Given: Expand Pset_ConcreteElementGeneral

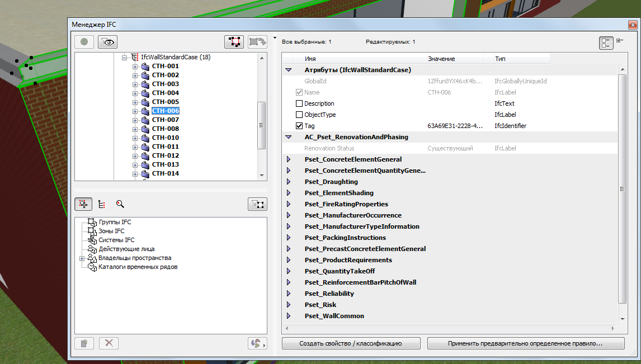Looking at the screenshot, I should coord(288,159).
